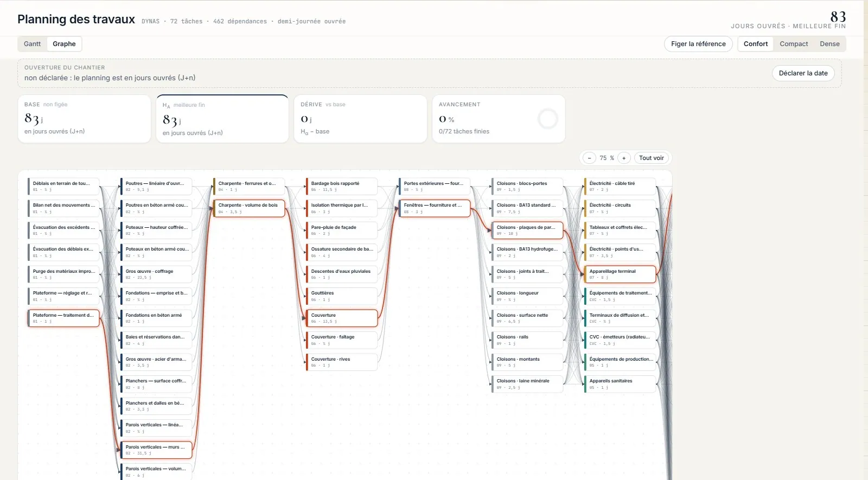Click the DÉRIVE vs base card
Viewport: 868px width, 480px height.
click(x=360, y=119)
